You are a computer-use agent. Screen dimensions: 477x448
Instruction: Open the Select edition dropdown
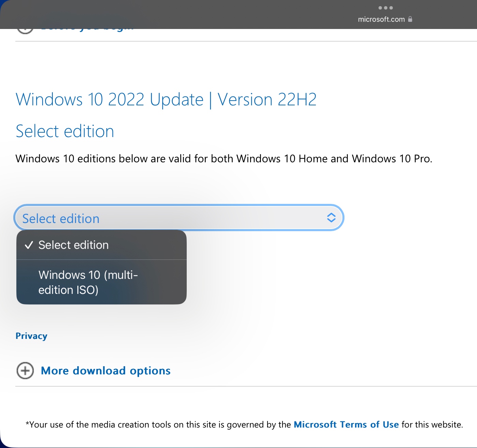179,218
